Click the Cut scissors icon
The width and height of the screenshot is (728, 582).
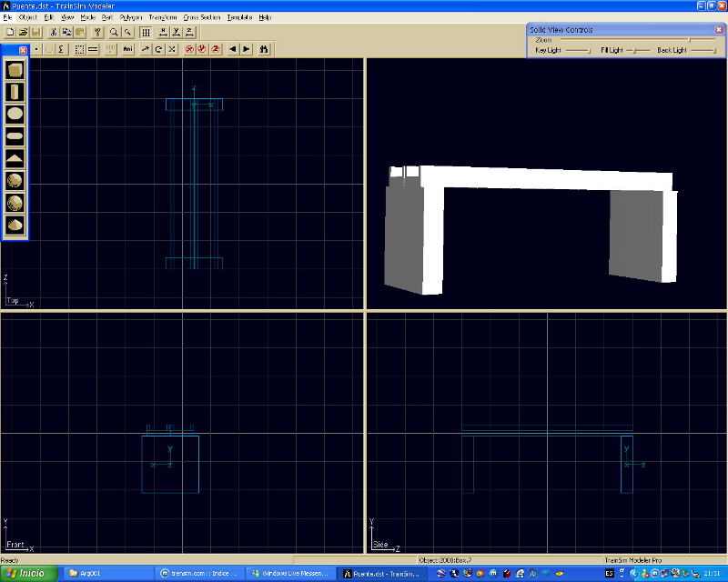click(x=54, y=32)
